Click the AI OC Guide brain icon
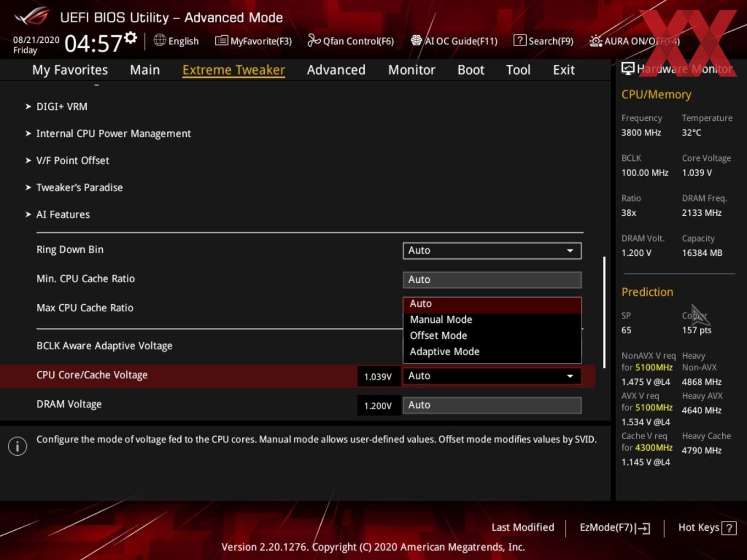Viewport: 747px width, 560px height. click(416, 40)
